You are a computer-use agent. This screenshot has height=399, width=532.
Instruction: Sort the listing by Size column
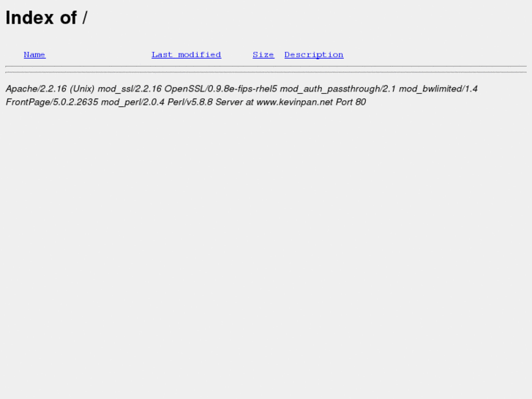(263, 55)
